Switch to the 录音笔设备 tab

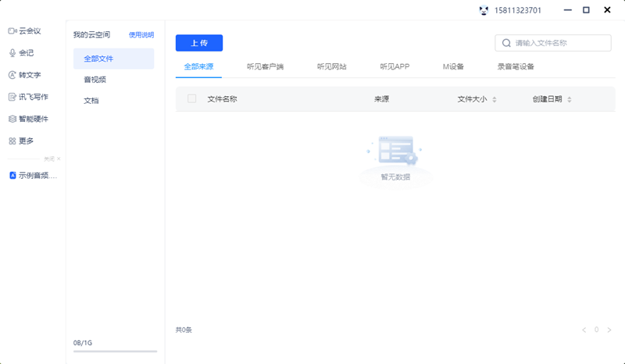pyautogui.click(x=516, y=66)
